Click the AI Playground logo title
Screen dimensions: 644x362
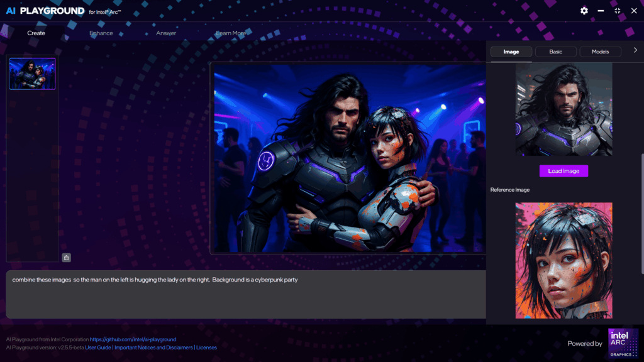(x=45, y=11)
